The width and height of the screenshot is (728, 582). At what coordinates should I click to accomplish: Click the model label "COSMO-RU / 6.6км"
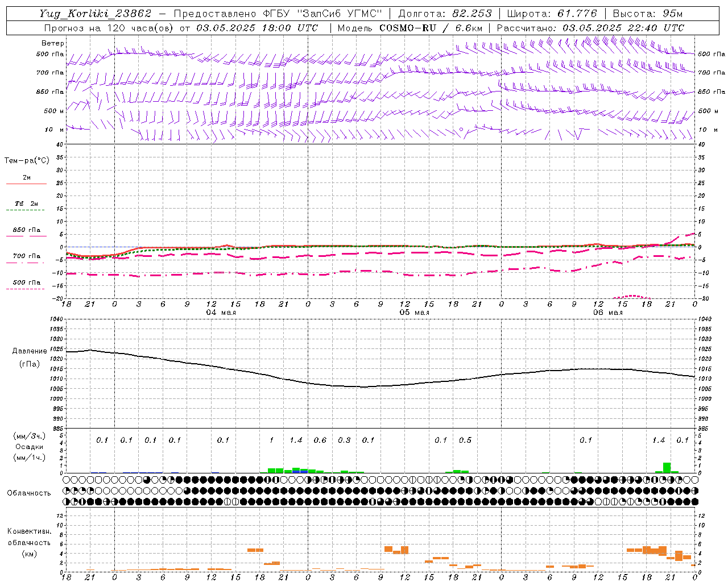click(x=431, y=28)
